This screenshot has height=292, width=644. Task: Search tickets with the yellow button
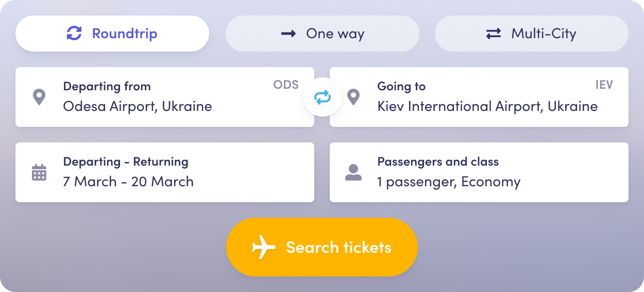pos(322,247)
